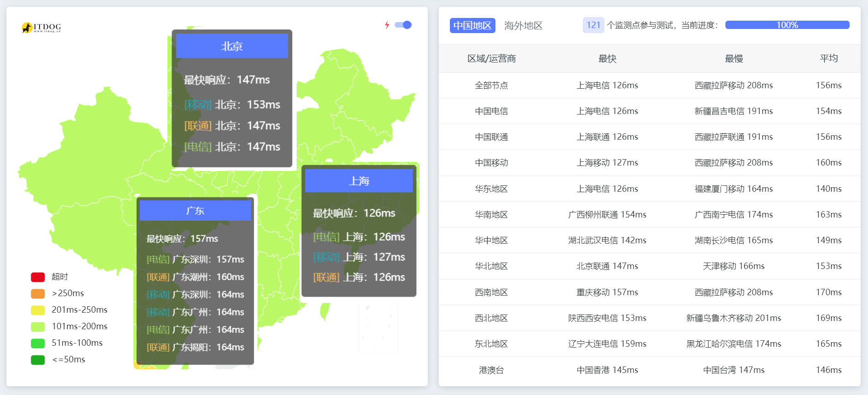This screenshot has width=868, height=395.
Task: Click the 北京 tooltip header
Action: [x=232, y=46]
